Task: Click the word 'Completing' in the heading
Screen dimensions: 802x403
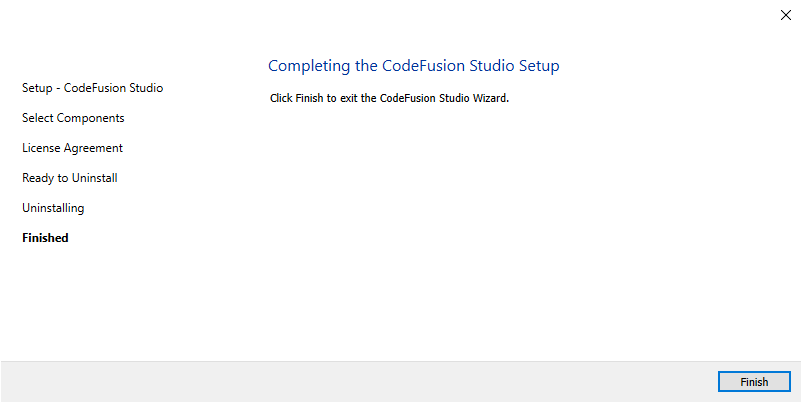Action: [309, 66]
